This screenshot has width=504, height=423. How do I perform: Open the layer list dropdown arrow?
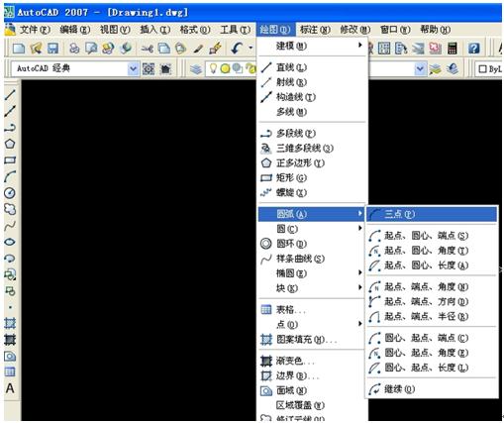(420, 68)
